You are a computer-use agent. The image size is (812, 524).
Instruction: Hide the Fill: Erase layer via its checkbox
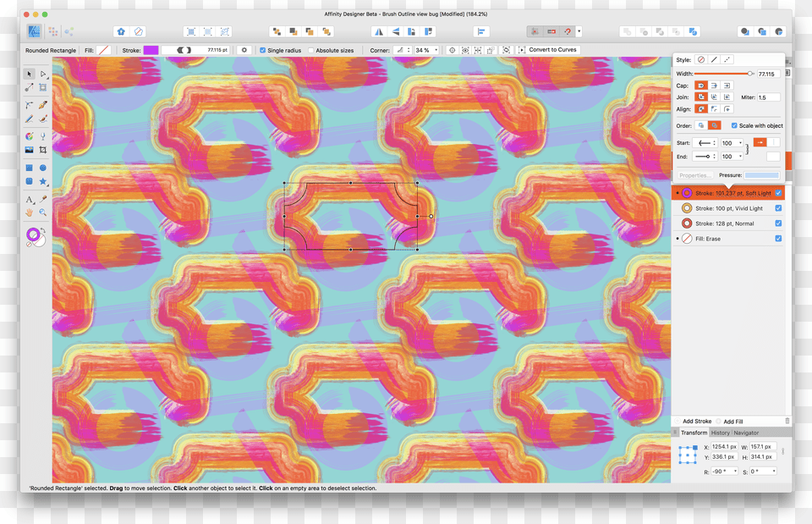point(777,239)
